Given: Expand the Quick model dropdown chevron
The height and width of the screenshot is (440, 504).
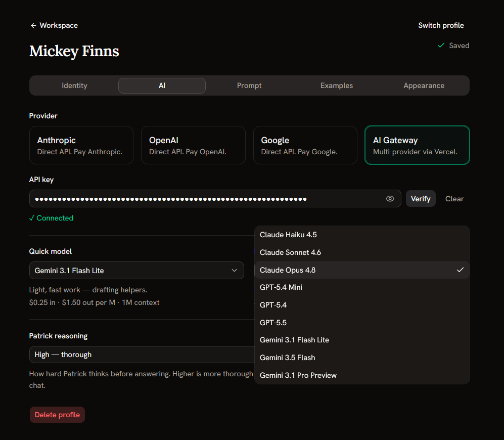Looking at the screenshot, I should click(x=235, y=271).
